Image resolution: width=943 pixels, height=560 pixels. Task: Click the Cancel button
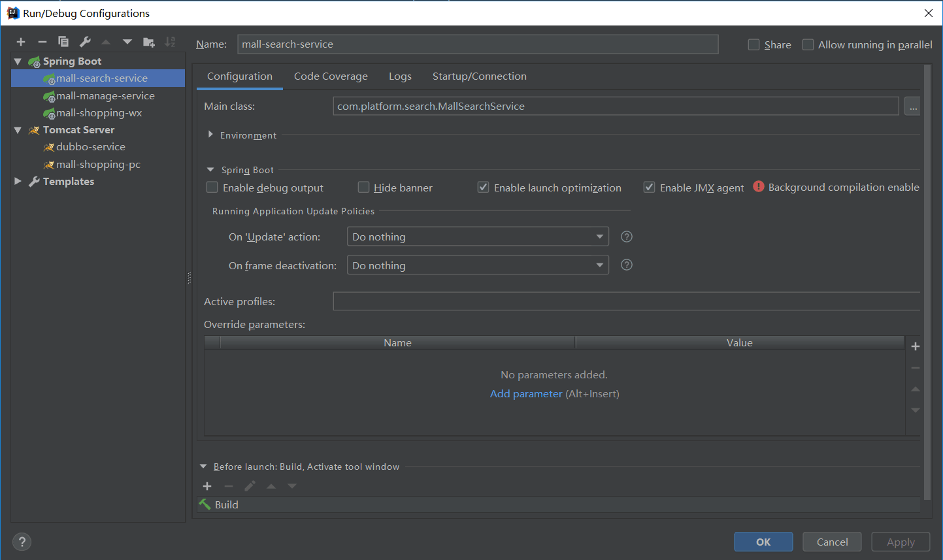(x=833, y=542)
